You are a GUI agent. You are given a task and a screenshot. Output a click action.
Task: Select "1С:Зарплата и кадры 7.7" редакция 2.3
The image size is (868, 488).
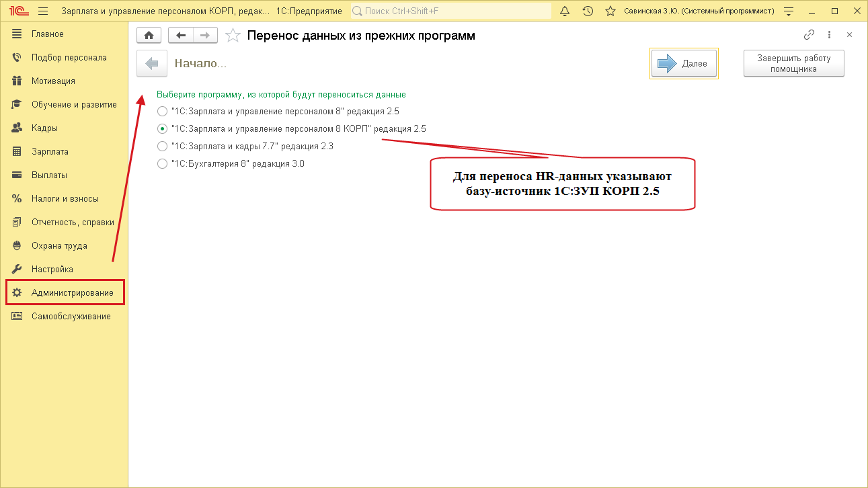[x=245, y=146]
